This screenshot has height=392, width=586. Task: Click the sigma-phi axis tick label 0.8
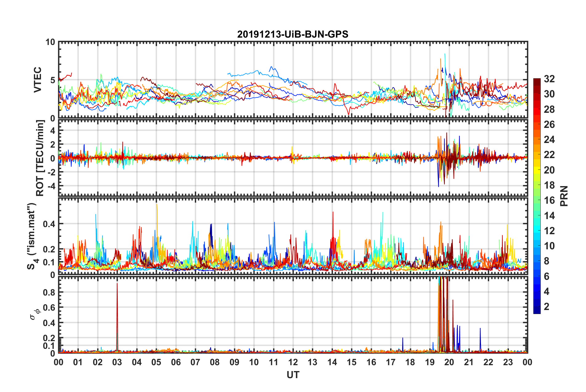49,292
